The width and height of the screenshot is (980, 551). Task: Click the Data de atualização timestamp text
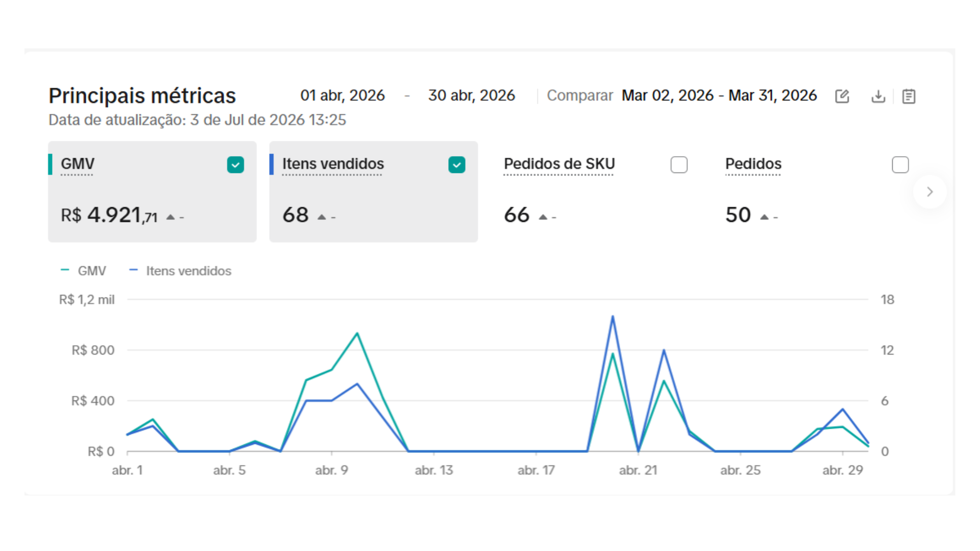pos(197,120)
